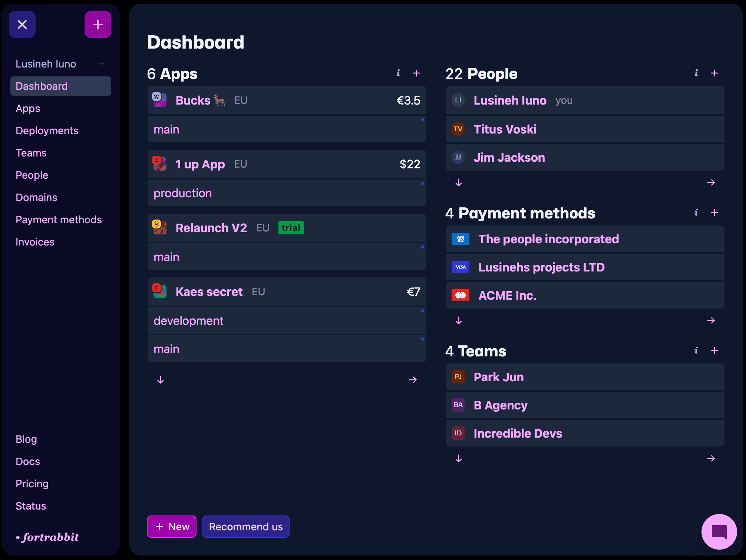Viewport: 746px width, 560px height.
Task: Open the Lusineh Iuno account options menu
Action: point(102,64)
